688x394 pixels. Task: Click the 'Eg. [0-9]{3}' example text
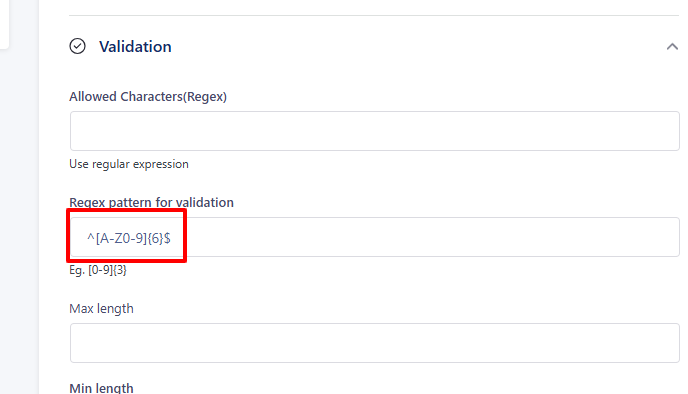[x=98, y=270]
